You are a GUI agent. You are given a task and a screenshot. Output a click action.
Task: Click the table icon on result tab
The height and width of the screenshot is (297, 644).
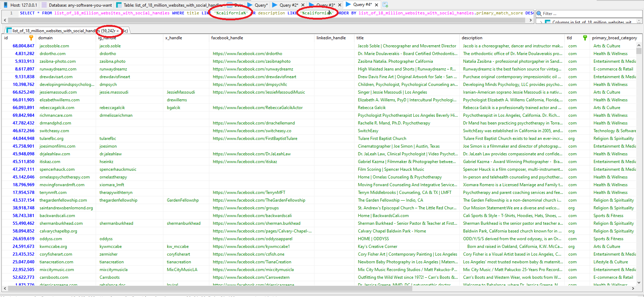pyautogui.click(x=9, y=31)
